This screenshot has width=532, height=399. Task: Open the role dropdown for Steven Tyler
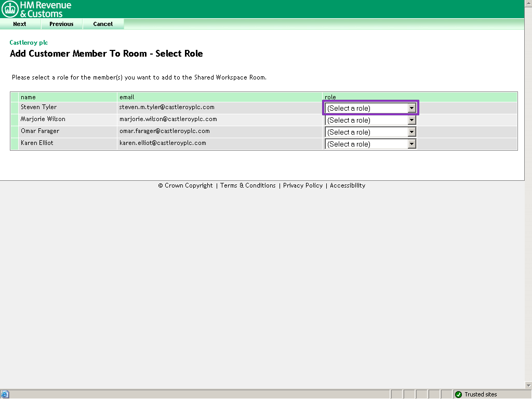370,108
